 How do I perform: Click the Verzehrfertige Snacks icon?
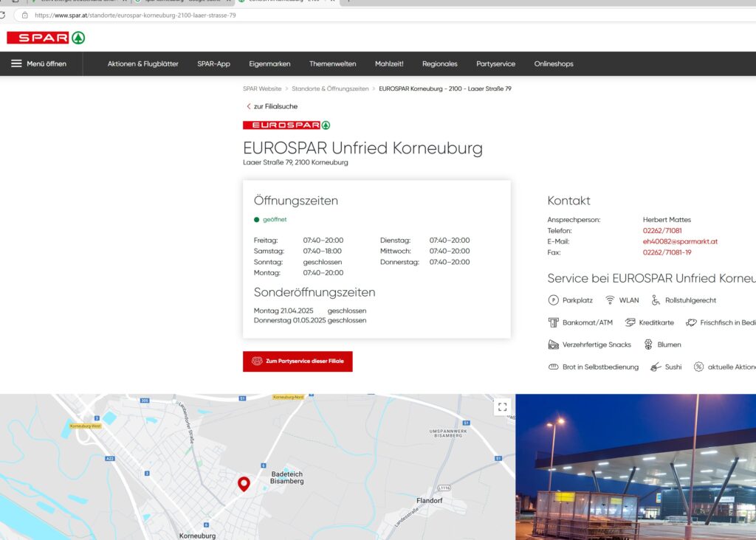tap(553, 345)
